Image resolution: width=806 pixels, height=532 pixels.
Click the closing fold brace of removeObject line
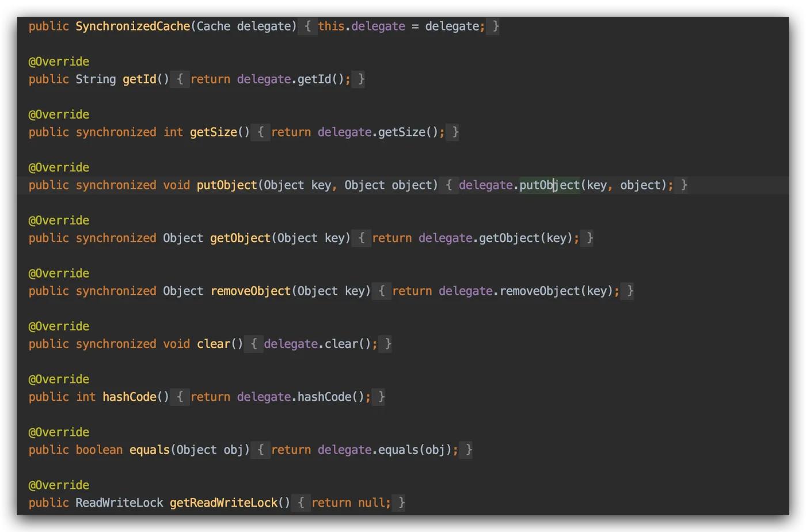tap(630, 291)
